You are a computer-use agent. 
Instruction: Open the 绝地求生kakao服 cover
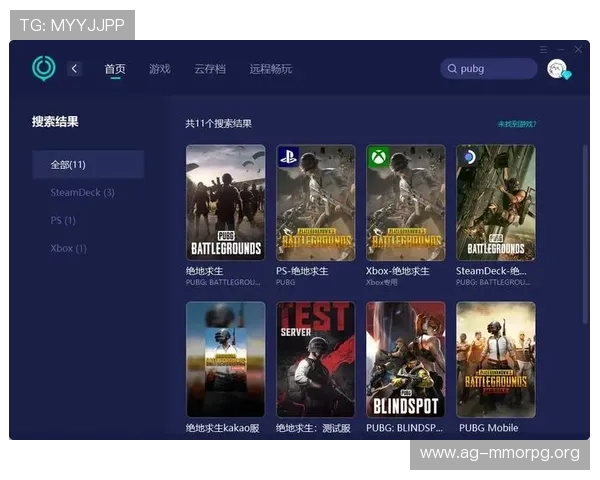[225, 359]
